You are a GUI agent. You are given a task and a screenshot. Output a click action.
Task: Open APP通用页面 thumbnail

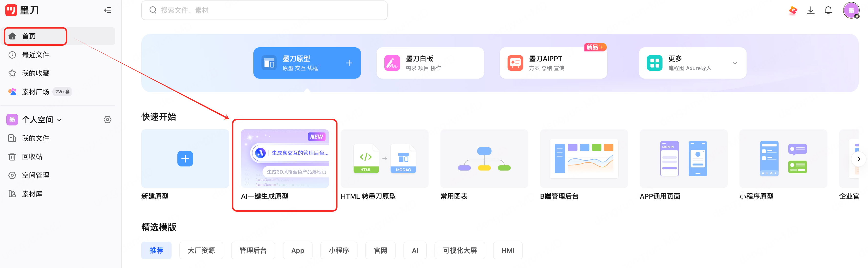tap(684, 159)
